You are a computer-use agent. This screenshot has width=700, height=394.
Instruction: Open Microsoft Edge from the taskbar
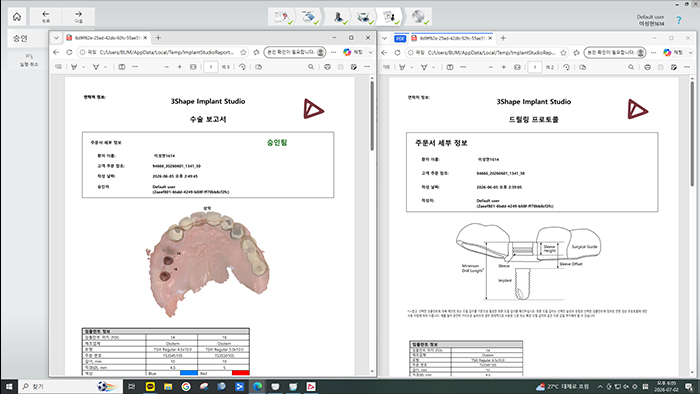point(258,386)
